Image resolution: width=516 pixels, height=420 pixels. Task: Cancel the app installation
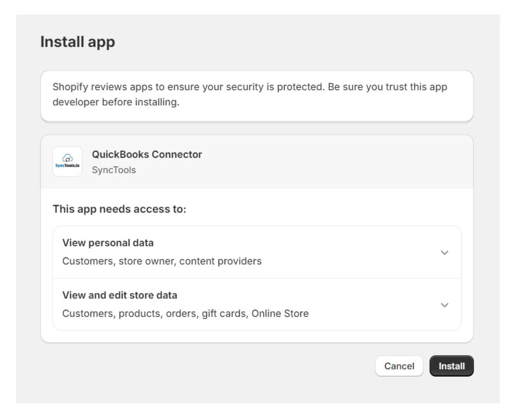pyautogui.click(x=399, y=366)
